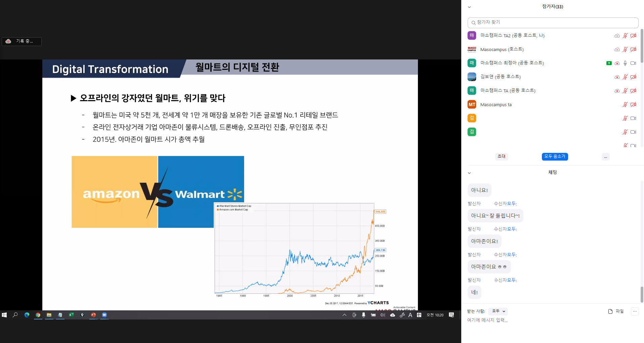Image resolution: width=644 pixels, height=343 pixels.
Task: Click the cloud recording icon beside Masocampus (호스트)
Action: [617, 49]
